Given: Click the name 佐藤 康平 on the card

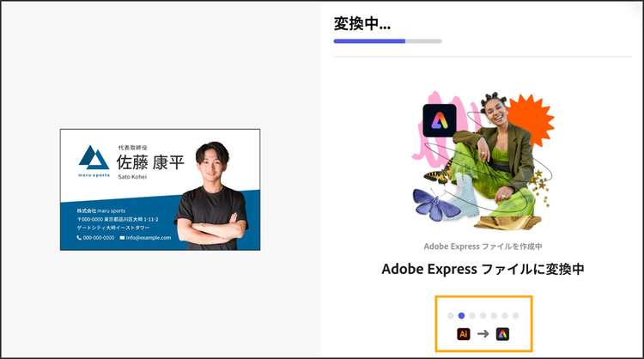Looking at the screenshot, I should pyautogui.click(x=150, y=162).
